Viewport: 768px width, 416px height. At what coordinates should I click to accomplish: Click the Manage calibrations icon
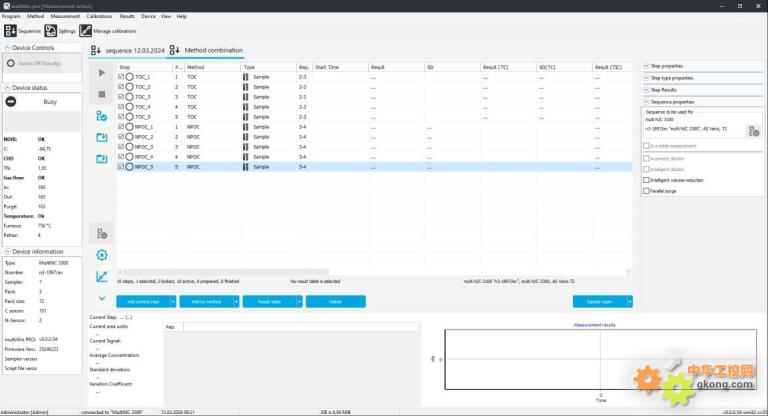[x=86, y=31]
